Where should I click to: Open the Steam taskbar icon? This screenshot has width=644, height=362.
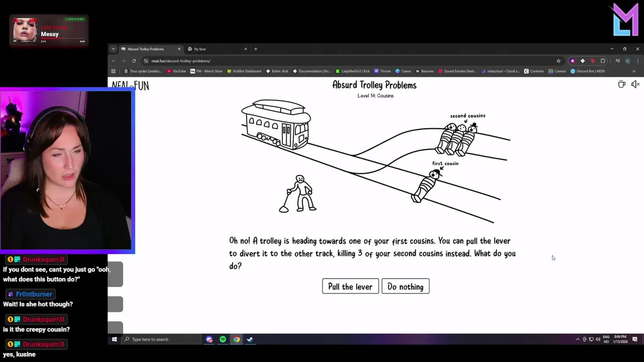[x=250, y=339]
